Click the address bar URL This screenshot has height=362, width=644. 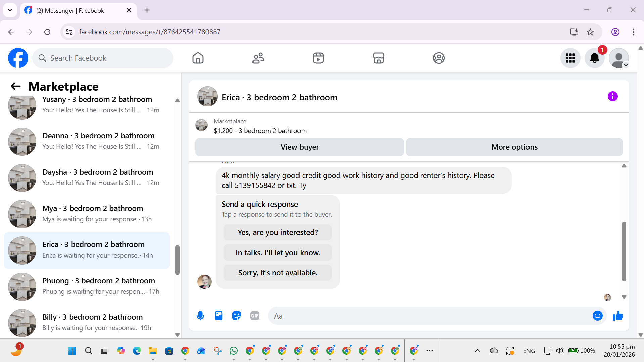click(149, 32)
